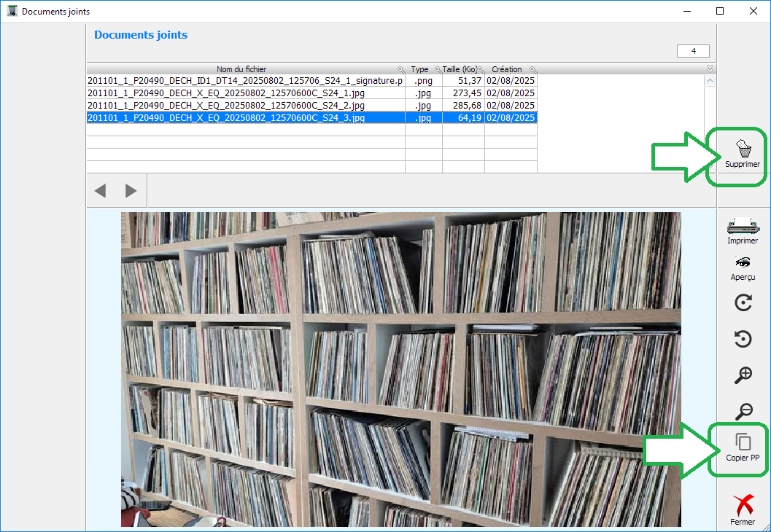This screenshot has height=532, width=771.
Task: Expand table options via the double-chevron icon
Action: click(710, 69)
